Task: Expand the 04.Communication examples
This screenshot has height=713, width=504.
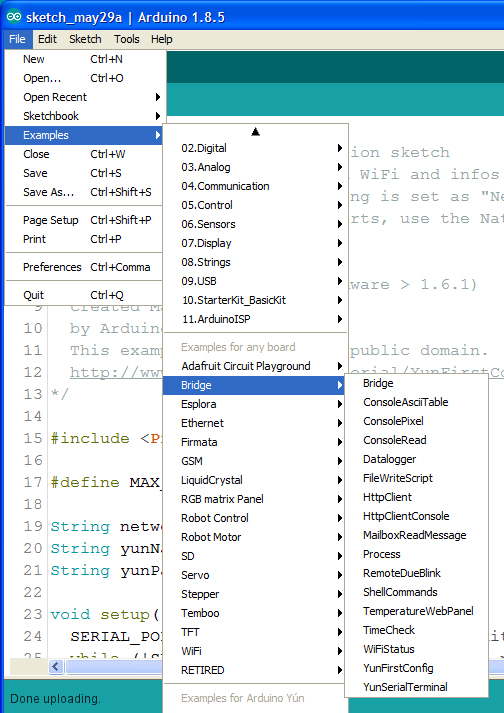Action: point(255,186)
